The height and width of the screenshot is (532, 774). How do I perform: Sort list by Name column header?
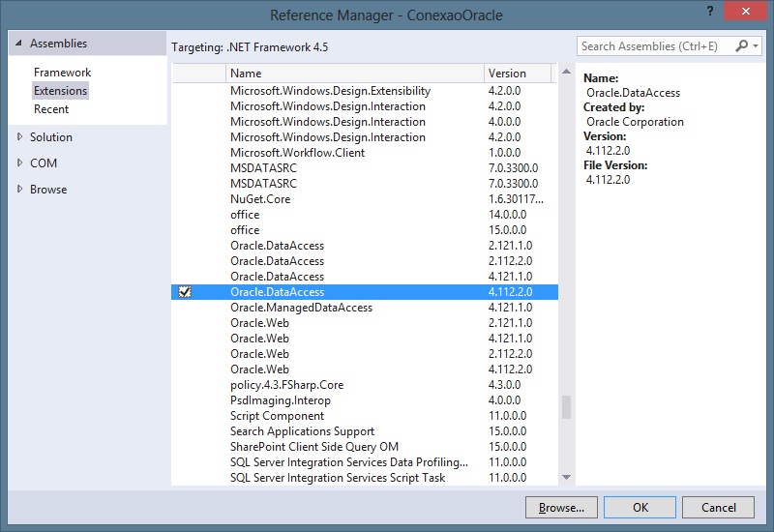[354, 74]
